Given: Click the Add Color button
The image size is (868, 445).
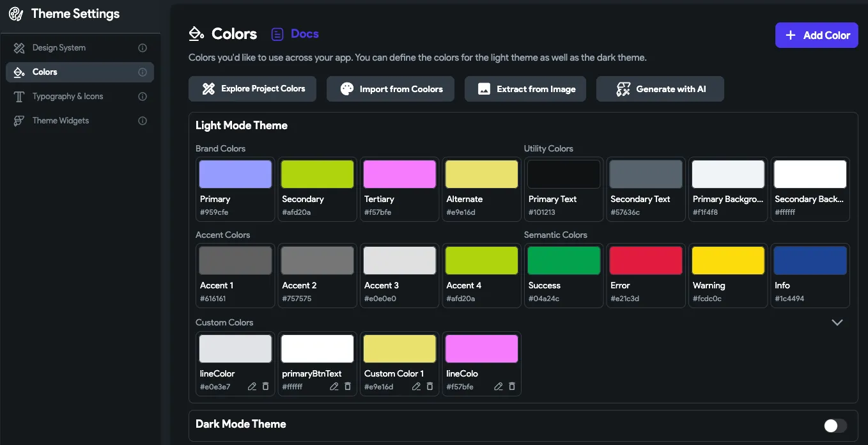Looking at the screenshot, I should click(816, 35).
